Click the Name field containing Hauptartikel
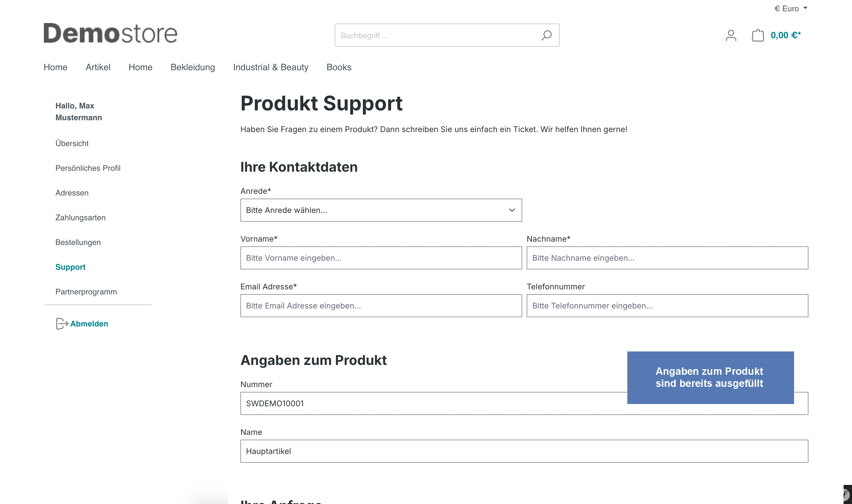Image resolution: width=852 pixels, height=504 pixels. pos(524,451)
